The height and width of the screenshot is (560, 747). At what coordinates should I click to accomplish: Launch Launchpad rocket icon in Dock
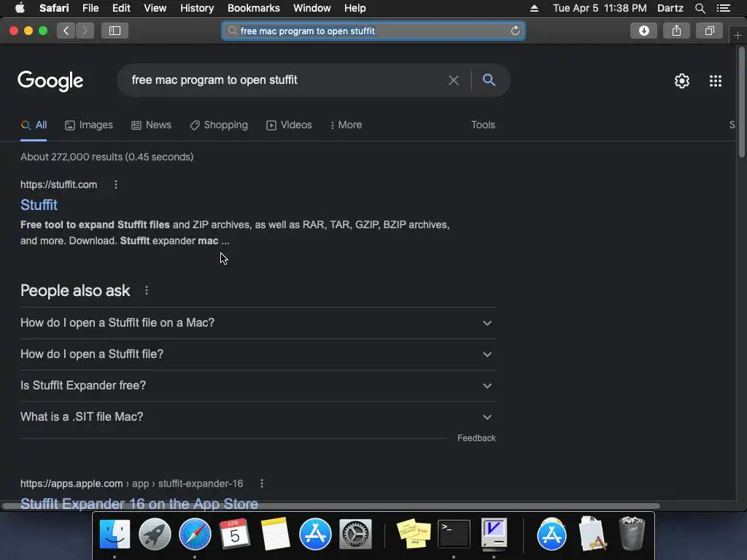pos(155,534)
